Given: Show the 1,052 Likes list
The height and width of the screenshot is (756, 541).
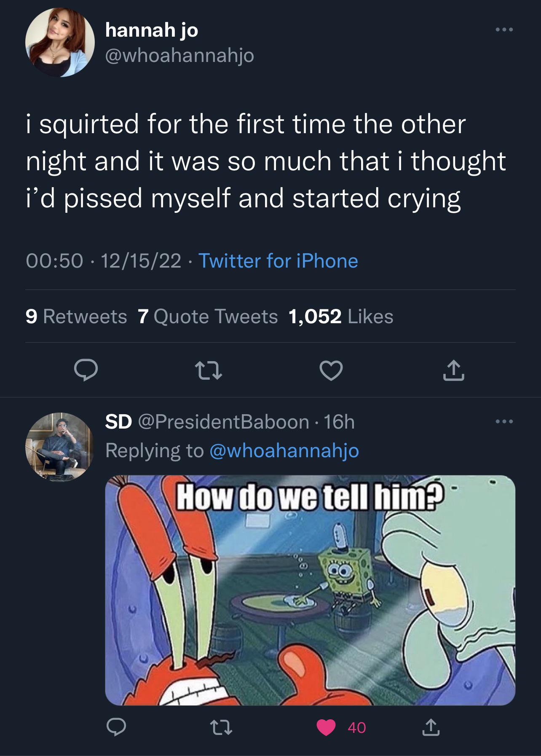Looking at the screenshot, I should [340, 316].
